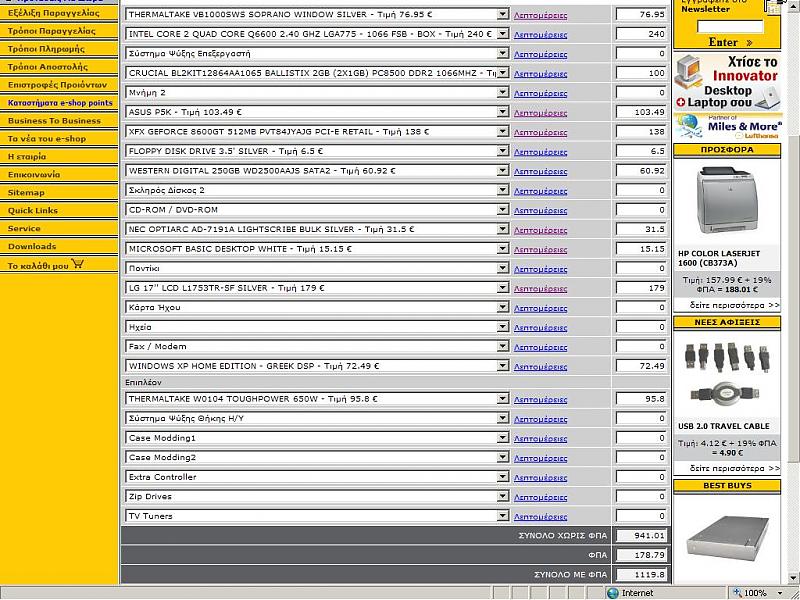Expand the Thermaltake Toughpower 650W dropdown

(503, 399)
